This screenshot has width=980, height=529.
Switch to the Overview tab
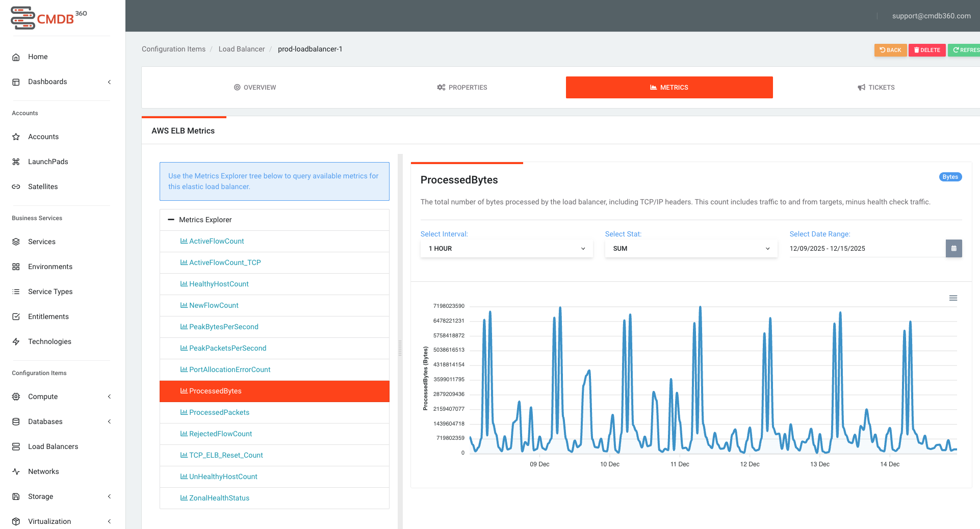255,87
